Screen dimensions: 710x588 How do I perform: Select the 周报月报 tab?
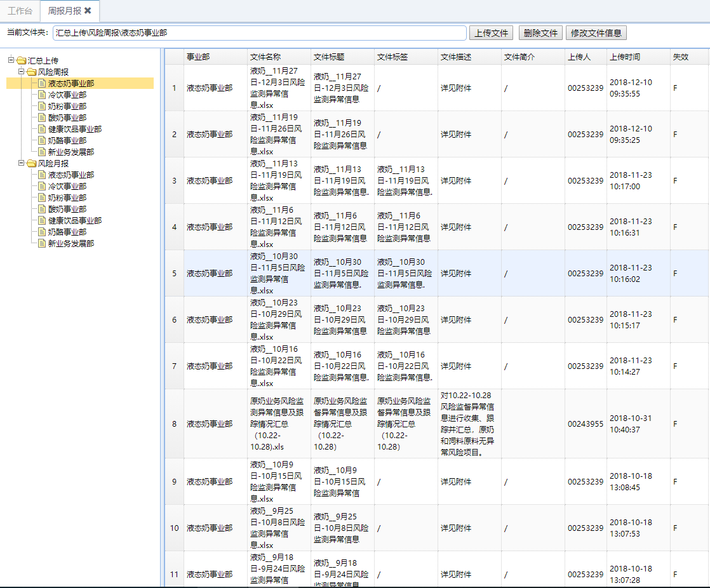[x=65, y=11]
